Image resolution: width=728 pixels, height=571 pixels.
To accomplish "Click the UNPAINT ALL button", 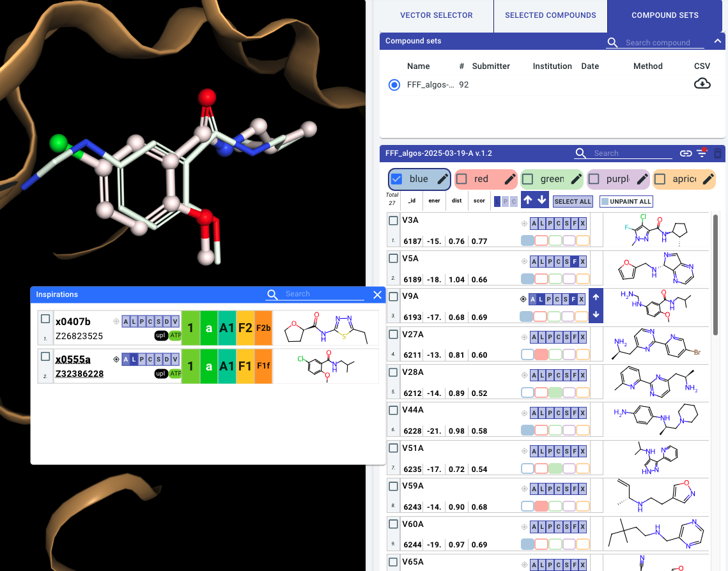I will pyautogui.click(x=626, y=201).
